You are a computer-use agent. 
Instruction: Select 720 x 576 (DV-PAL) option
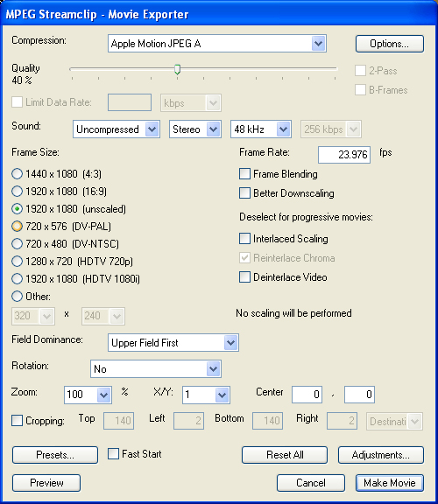point(17,227)
